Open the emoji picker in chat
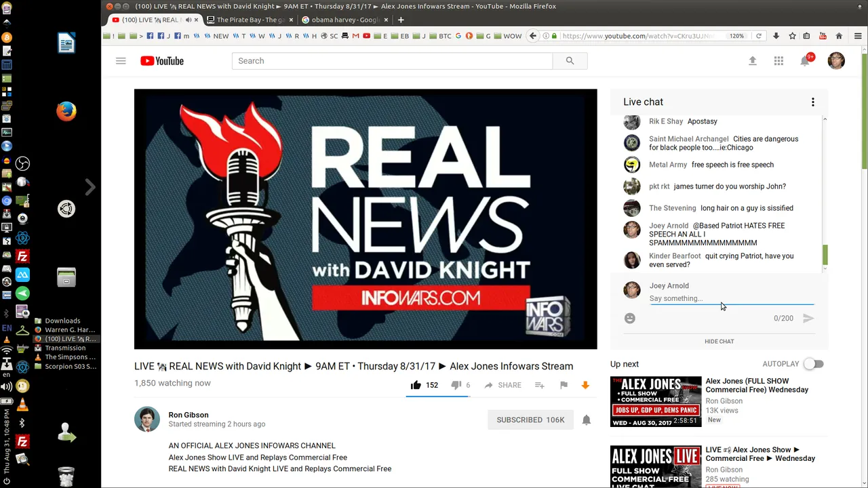The image size is (868, 488). (x=630, y=318)
